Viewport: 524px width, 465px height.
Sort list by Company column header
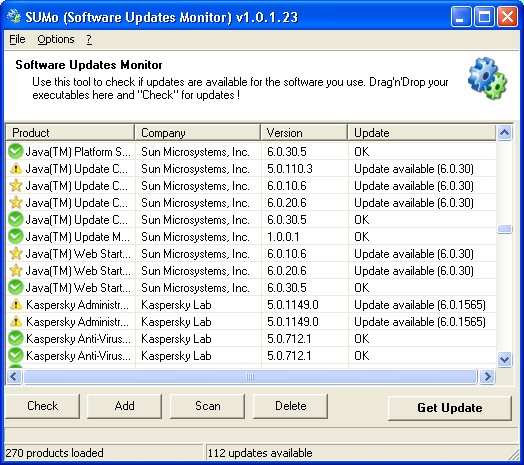click(198, 133)
